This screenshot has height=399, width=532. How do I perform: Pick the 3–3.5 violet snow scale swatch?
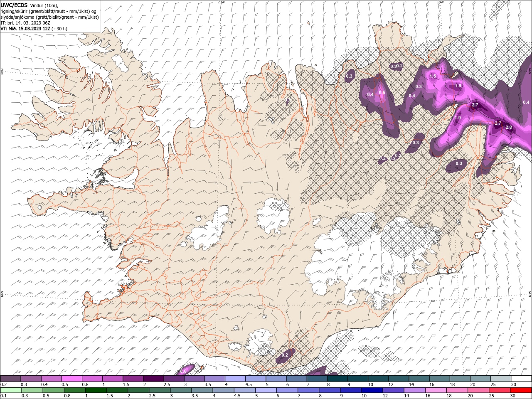[x=194, y=379]
